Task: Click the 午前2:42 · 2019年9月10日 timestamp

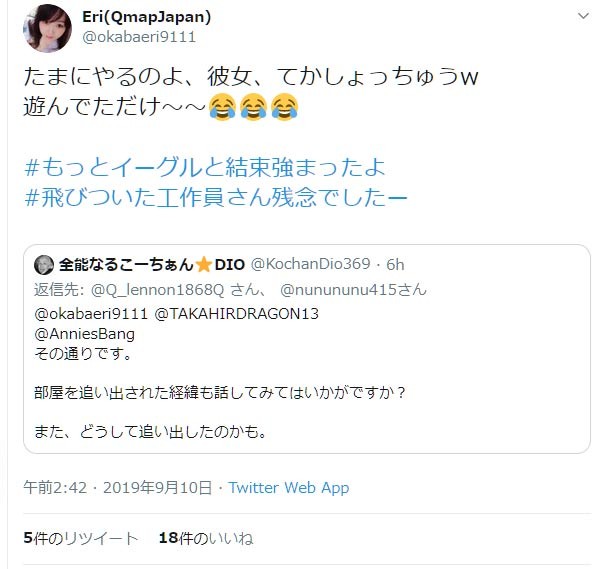Action: click(x=117, y=488)
